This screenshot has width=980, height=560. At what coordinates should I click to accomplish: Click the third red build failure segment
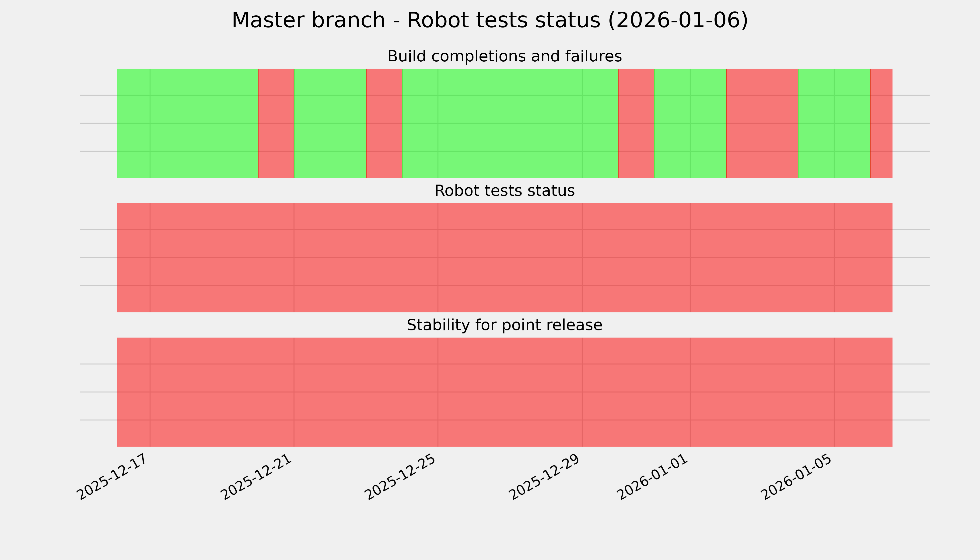click(636, 123)
